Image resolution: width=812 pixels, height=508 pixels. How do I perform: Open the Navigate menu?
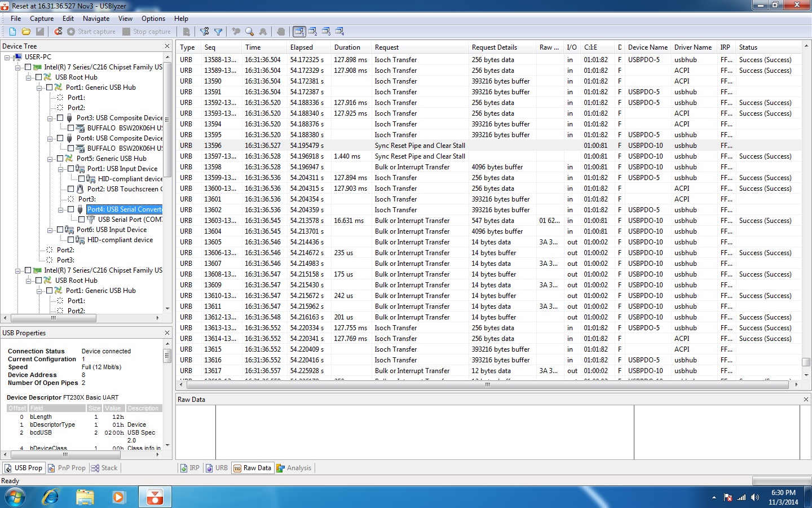96,19
